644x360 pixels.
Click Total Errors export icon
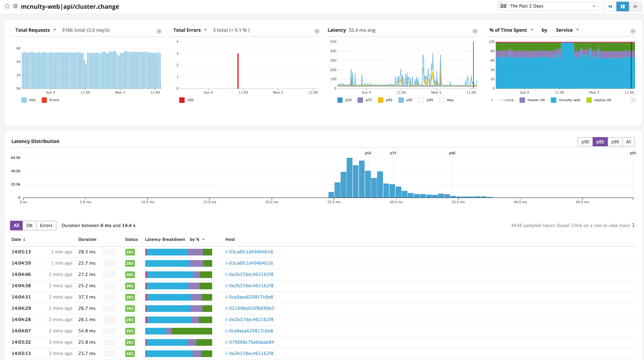click(317, 31)
